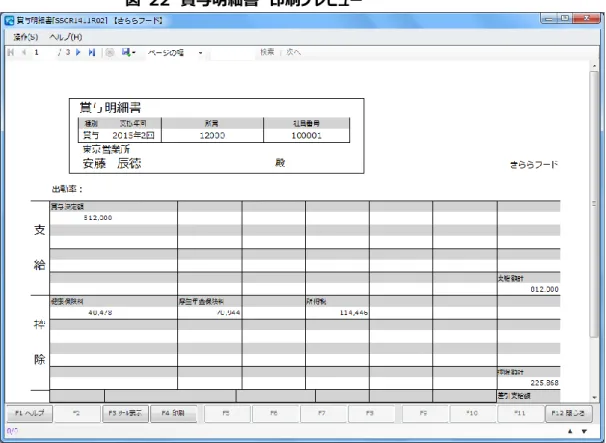Click the current page number field

(x=43, y=52)
